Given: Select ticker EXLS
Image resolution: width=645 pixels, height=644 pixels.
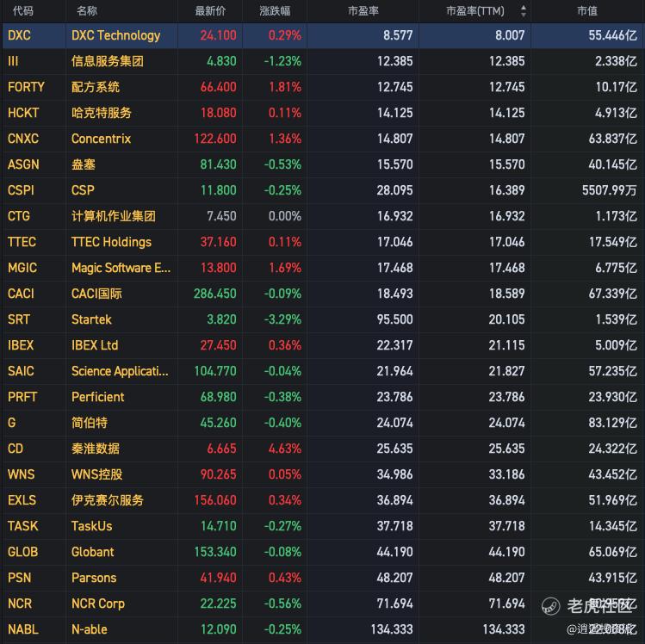Looking at the screenshot, I should [x=22, y=500].
